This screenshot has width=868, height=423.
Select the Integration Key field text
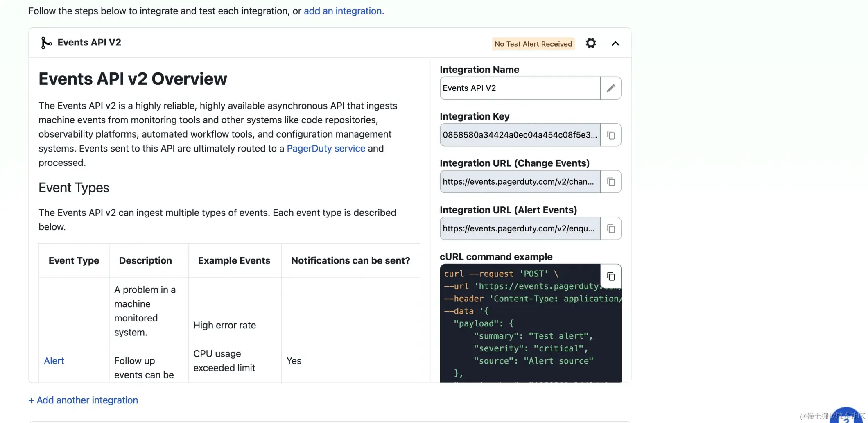point(520,135)
